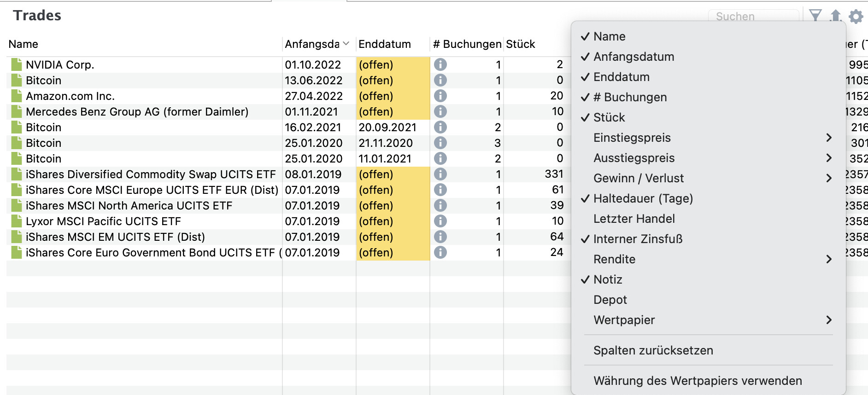Click info icon in iShares Core MSCI Europe row
This screenshot has height=395, width=868.
[440, 190]
